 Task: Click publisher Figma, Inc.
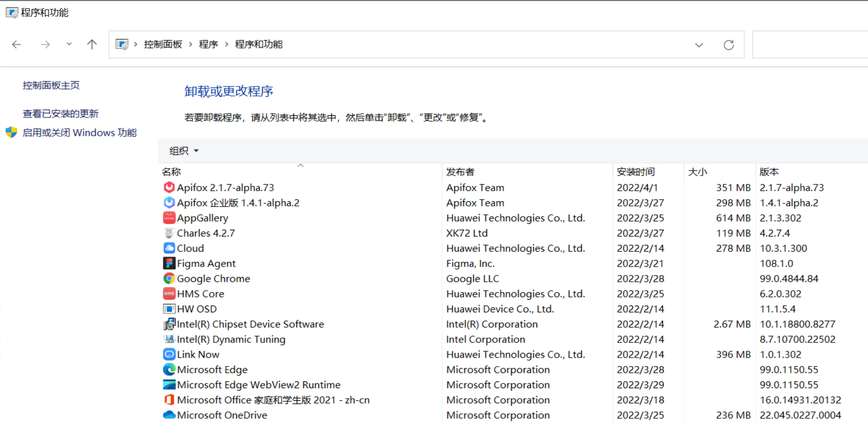click(470, 263)
